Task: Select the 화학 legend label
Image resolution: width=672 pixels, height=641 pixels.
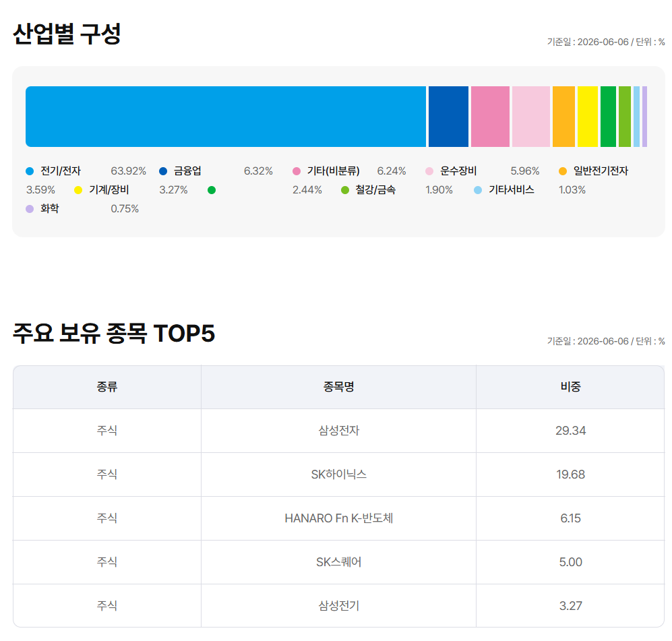Action: [x=50, y=209]
